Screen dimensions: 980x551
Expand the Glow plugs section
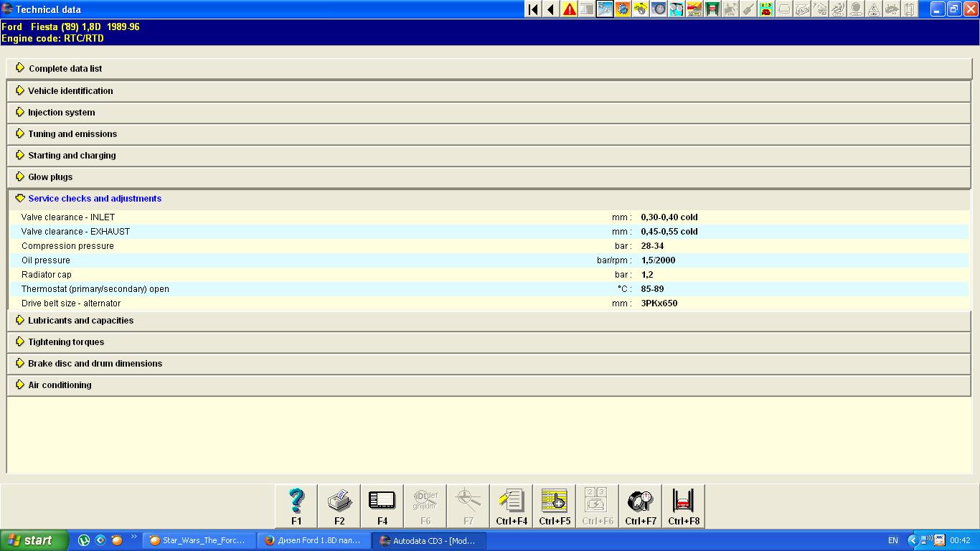click(x=50, y=177)
